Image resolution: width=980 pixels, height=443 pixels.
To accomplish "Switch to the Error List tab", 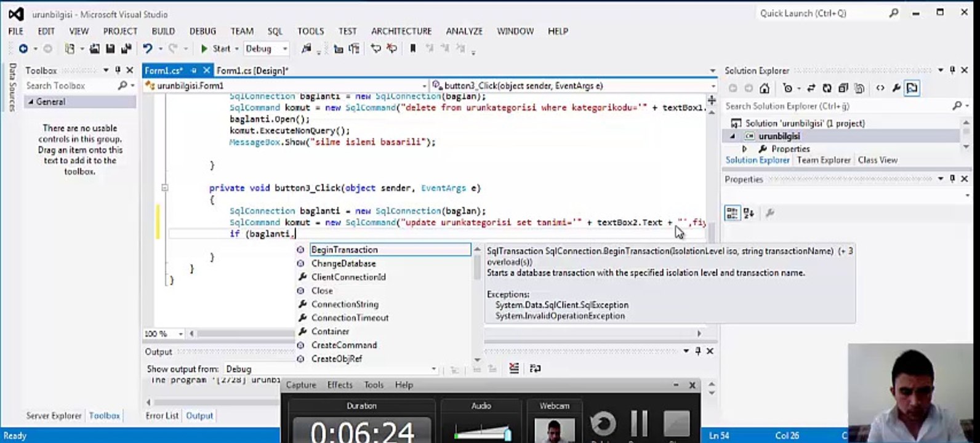I will (x=162, y=416).
